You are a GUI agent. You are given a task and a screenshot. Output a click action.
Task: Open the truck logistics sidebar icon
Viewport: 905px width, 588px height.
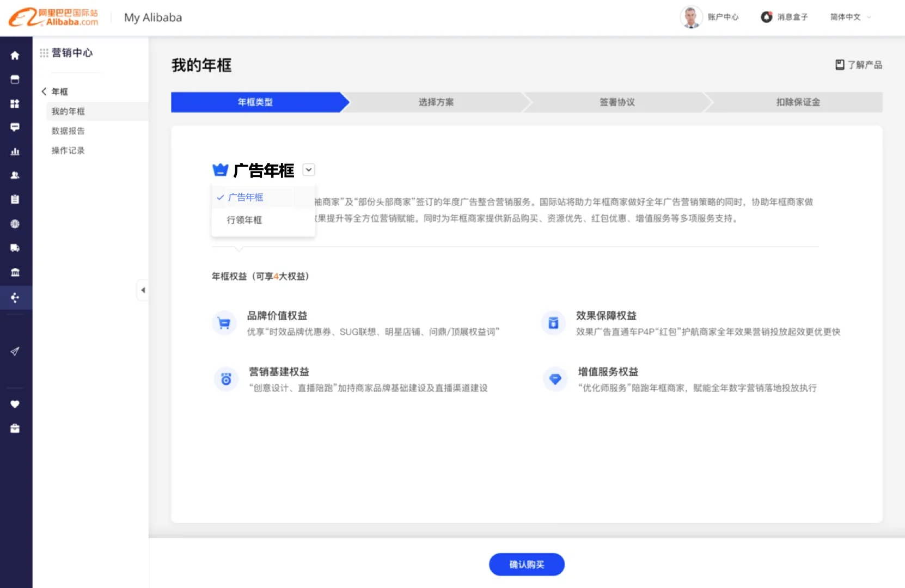pos(15,248)
